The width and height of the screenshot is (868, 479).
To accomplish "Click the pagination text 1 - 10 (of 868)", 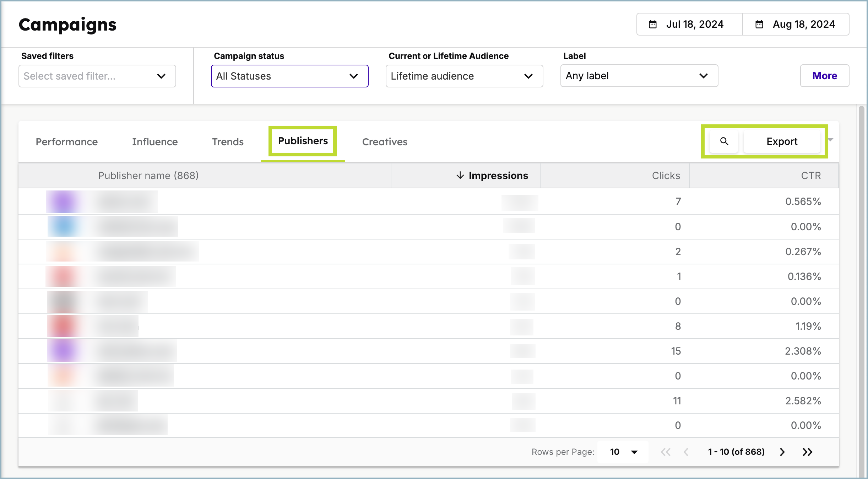I will click(x=736, y=452).
